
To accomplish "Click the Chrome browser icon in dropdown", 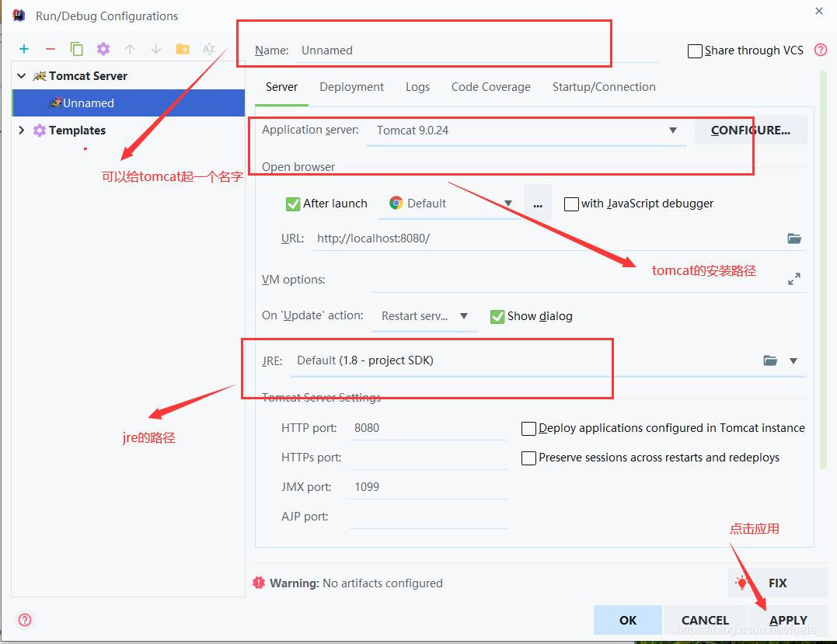I will [396, 203].
